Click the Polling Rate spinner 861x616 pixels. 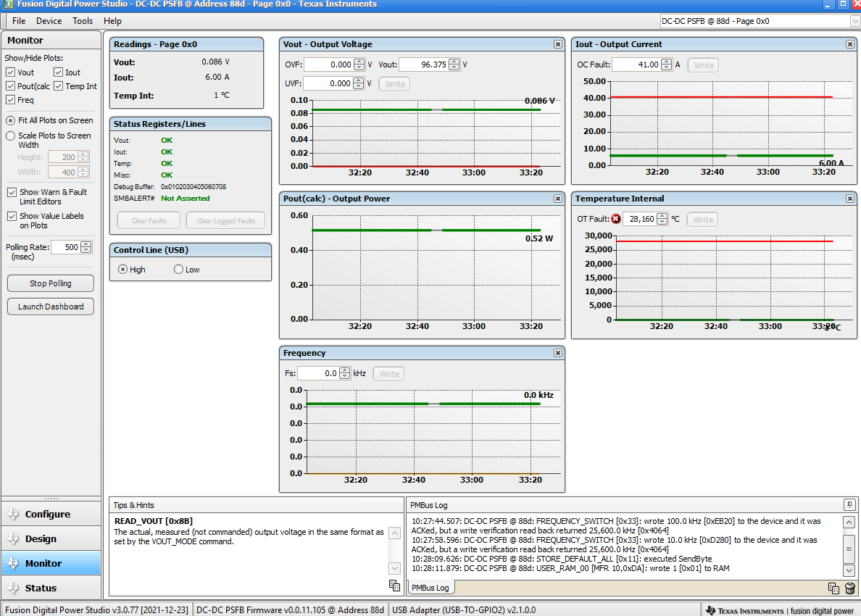coord(86,247)
